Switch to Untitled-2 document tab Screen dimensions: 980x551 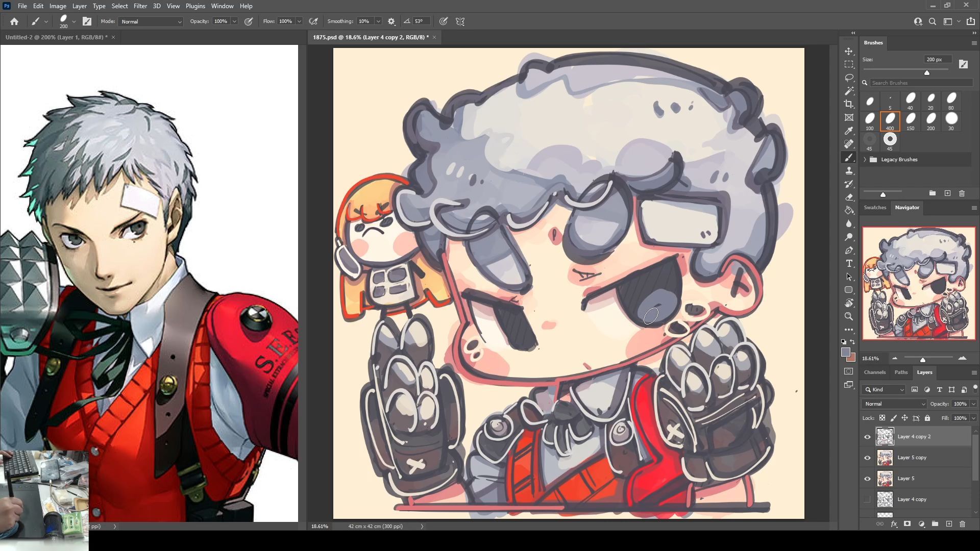pyautogui.click(x=56, y=37)
